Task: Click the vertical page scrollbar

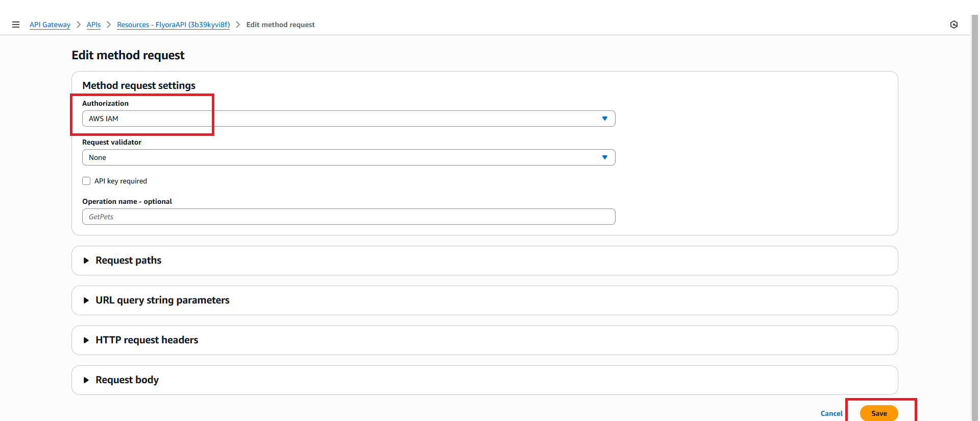Action: click(x=974, y=204)
